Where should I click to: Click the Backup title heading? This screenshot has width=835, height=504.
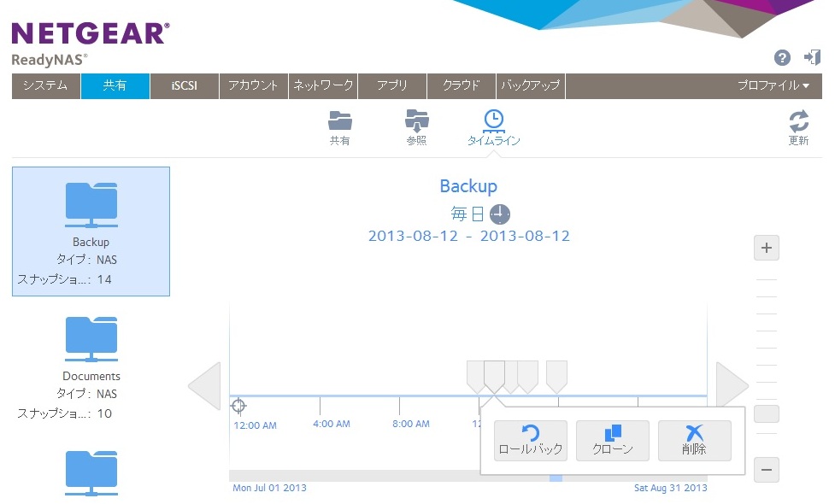468,186
